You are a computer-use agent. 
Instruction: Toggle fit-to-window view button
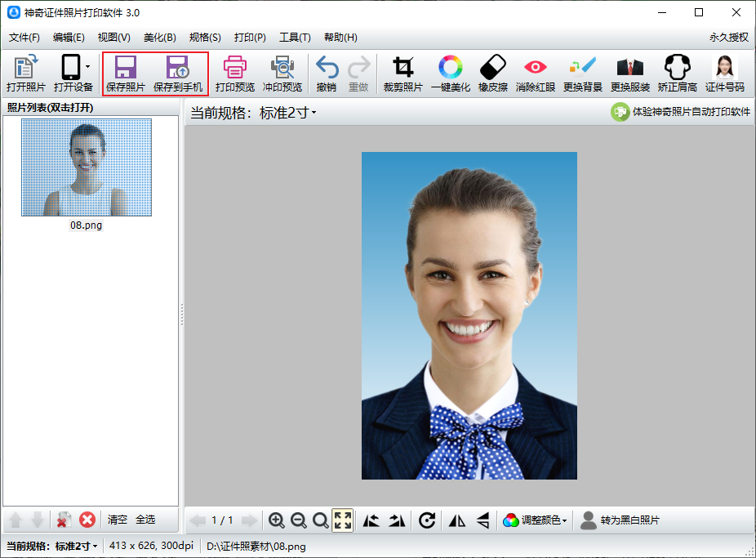(x=343, y=520)
